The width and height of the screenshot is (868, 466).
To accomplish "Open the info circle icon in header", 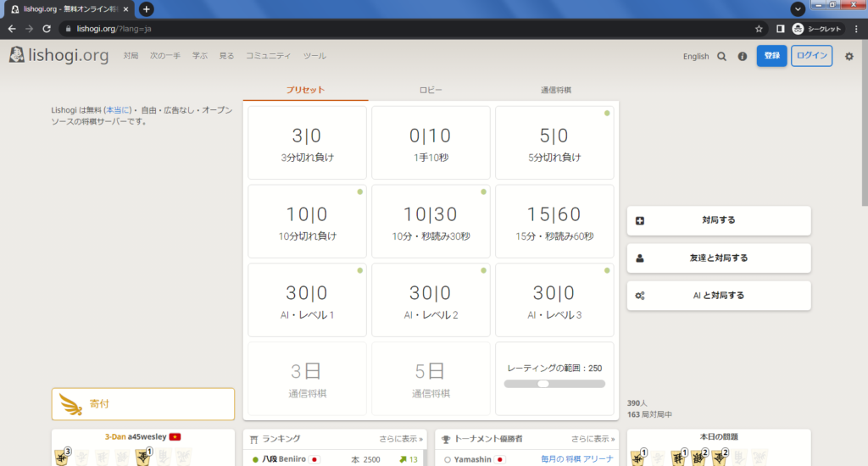I will (x=743, y=56).
